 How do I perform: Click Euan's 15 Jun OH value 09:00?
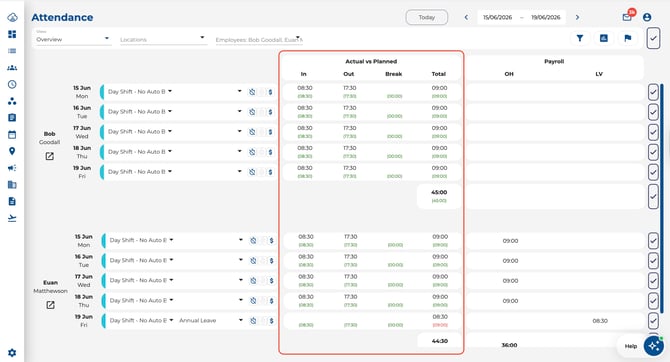(510, 241)
